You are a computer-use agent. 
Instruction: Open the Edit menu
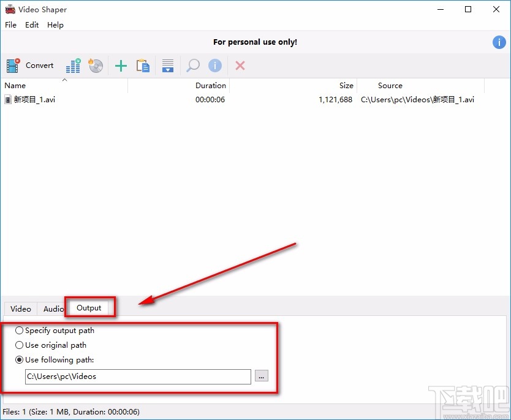tap(32, 24)
